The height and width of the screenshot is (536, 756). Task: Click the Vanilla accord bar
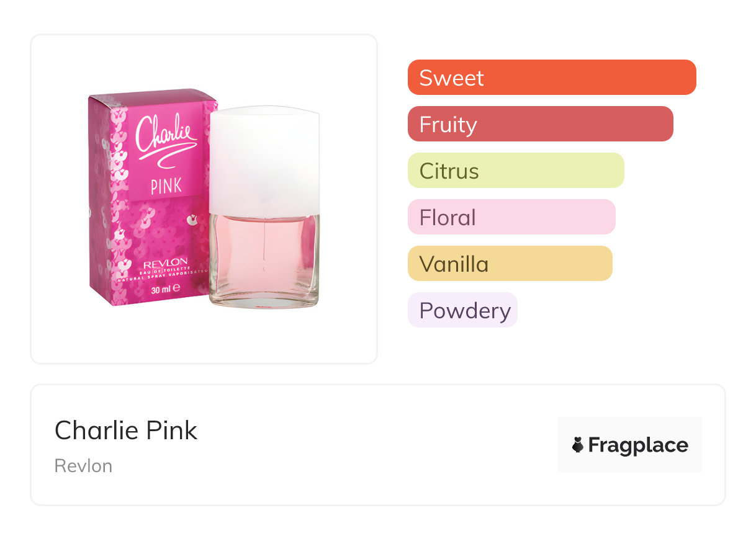510,264
